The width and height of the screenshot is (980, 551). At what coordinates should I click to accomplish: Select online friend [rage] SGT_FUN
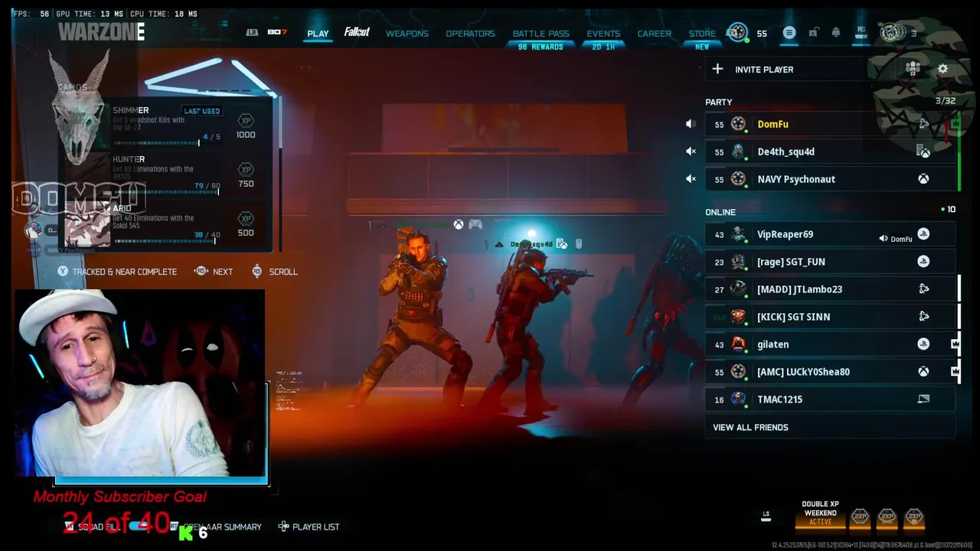830,262
